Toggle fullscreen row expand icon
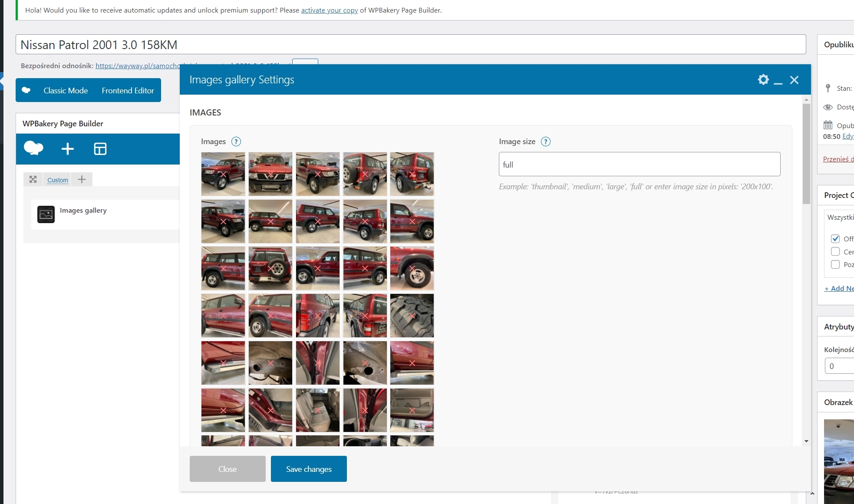This screenshot has height=504, width=854. point(33,179)
